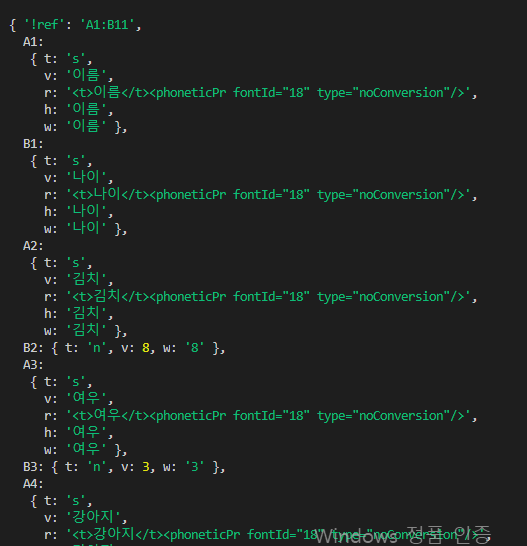Screen dimensions: 527x546
Task: Select the A2: cell key label
Action: 33,246
